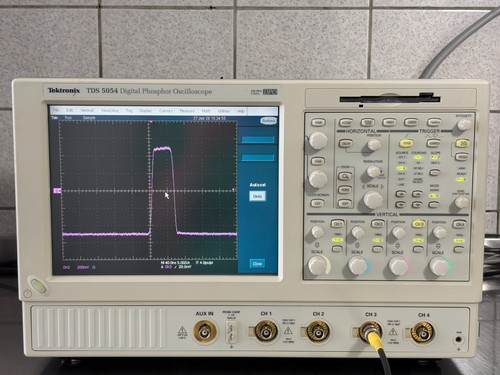Open the Help menu

tap(241, 111)
